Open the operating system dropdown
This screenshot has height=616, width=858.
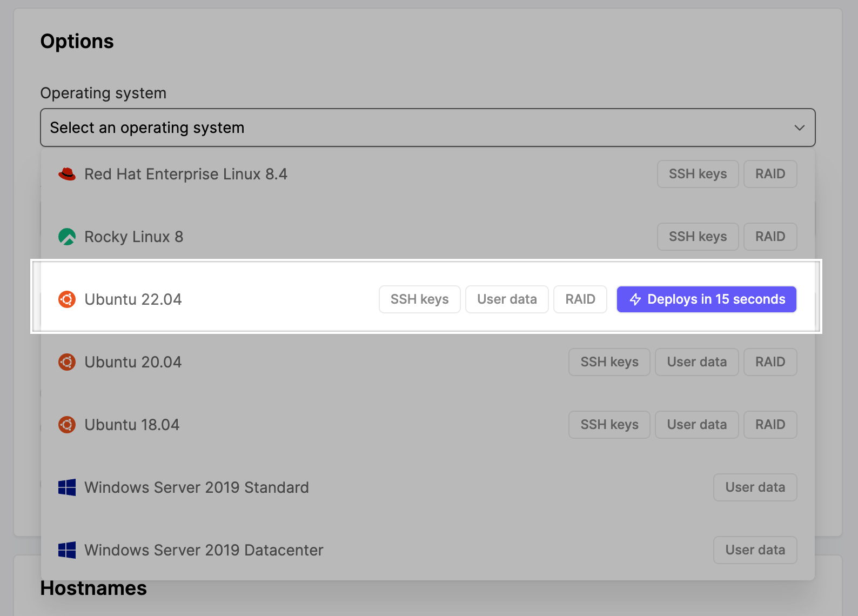[x=427, y=128]
